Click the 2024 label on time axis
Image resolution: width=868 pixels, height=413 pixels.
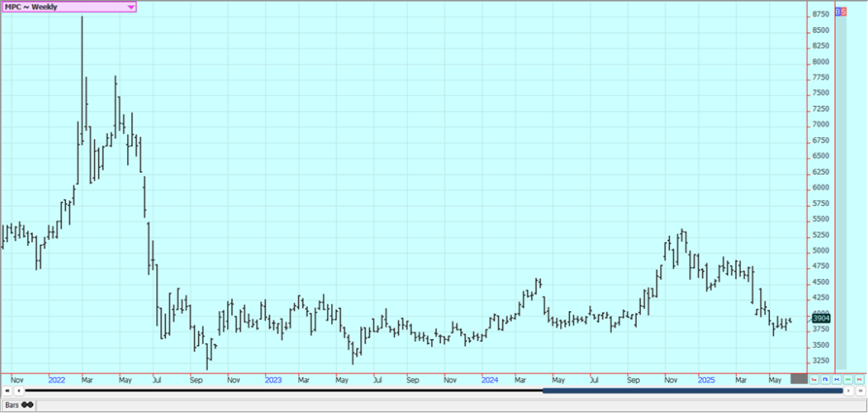tap(489, 380)
